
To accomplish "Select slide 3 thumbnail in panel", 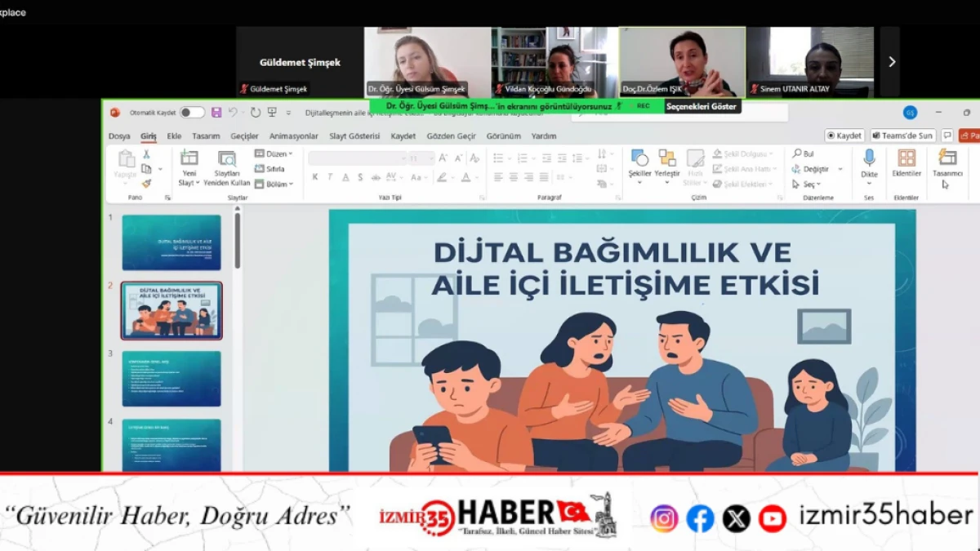I will coord(171,379).
